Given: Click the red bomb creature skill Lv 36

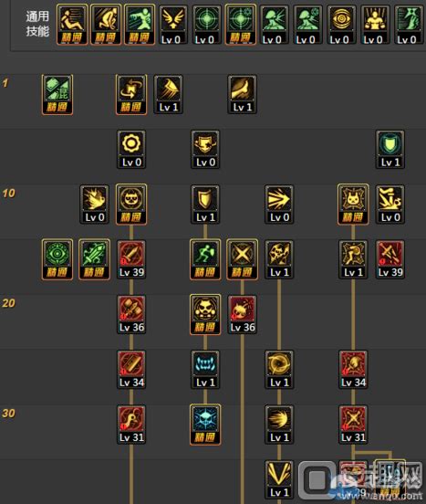Looking at the screenshot, I should coord(242,314).
